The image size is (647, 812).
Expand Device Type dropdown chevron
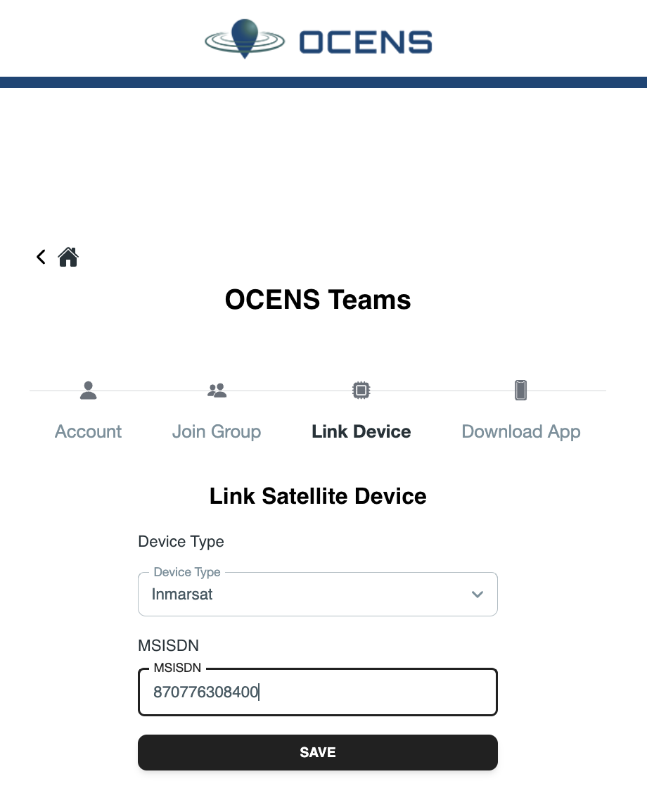478,595
